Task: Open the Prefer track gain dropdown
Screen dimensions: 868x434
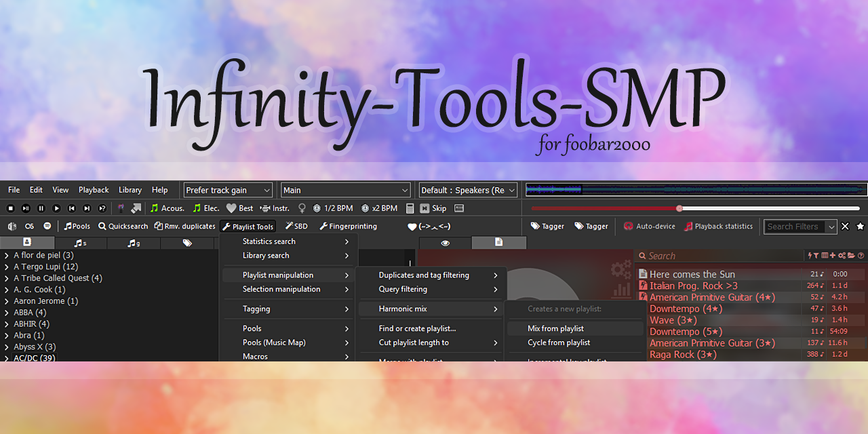Action: click(x=228, y=190)
